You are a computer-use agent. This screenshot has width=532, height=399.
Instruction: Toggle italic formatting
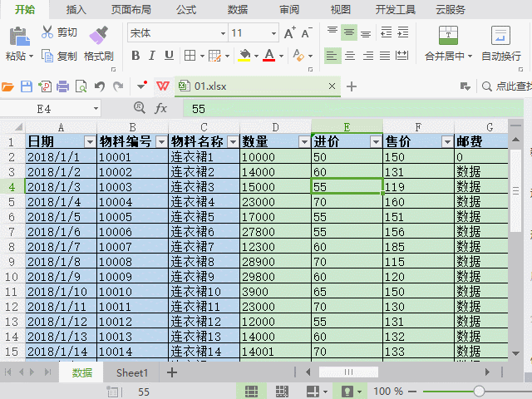point(152,56)
